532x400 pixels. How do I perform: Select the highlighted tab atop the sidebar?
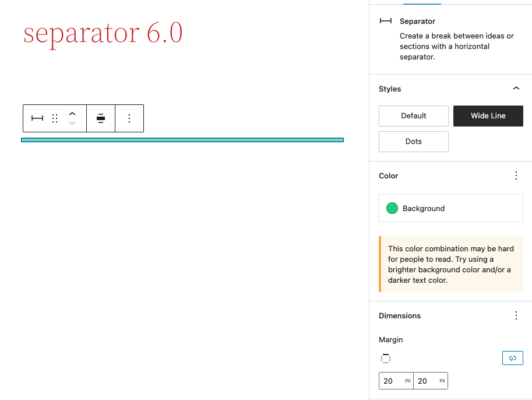point(422,2)
